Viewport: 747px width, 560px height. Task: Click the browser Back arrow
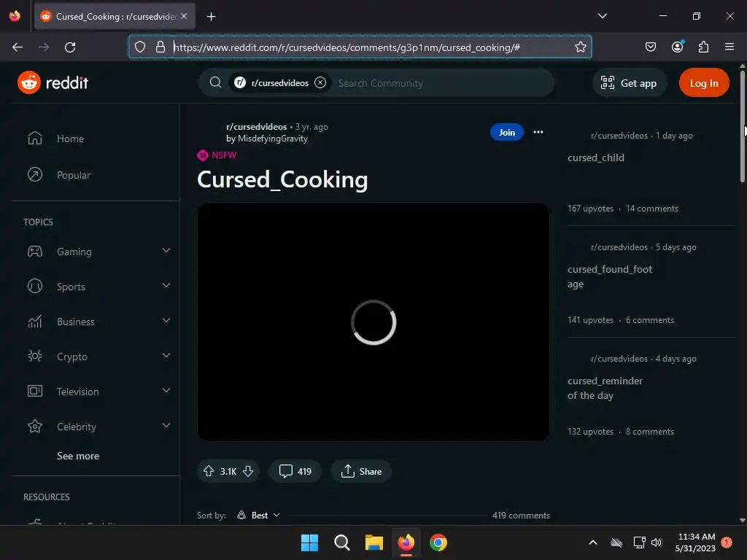[18, 47]
